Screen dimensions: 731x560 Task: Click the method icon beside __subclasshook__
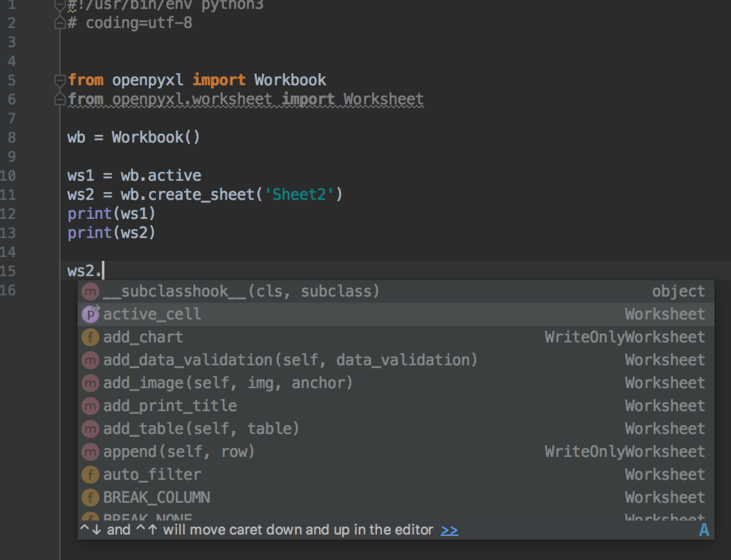tap(90, 291)
